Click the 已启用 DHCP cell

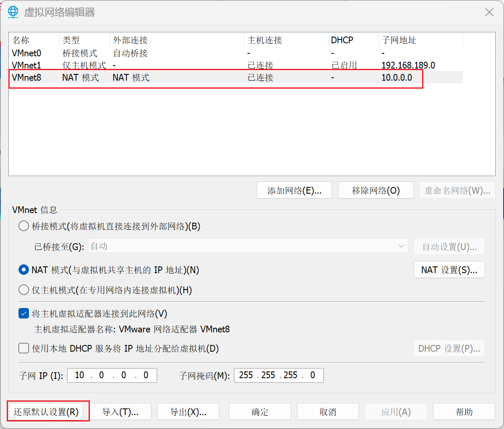point(344,65)
